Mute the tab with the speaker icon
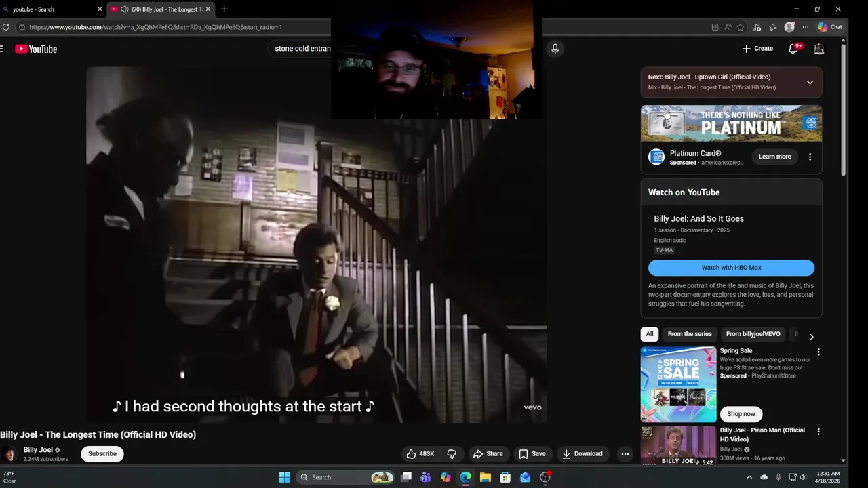Image resolution: width=868 pixels, height=488 pixels. click(124, 9)
